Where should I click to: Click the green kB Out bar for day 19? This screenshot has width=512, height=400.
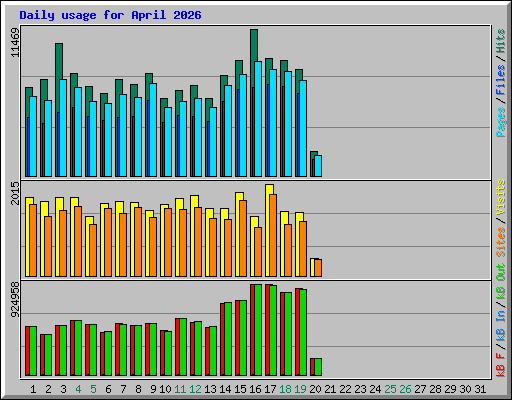303,332
